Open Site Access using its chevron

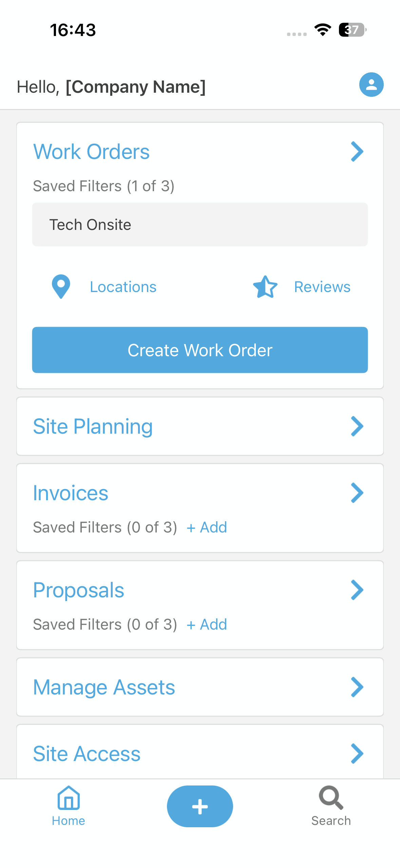click(x=357, y=754)
